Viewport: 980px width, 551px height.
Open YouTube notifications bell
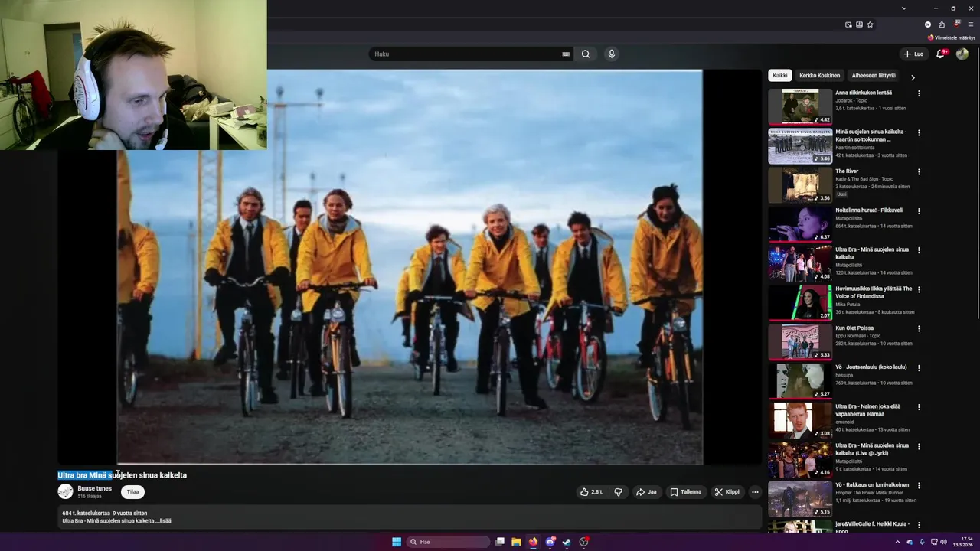(x=941, y=54)
